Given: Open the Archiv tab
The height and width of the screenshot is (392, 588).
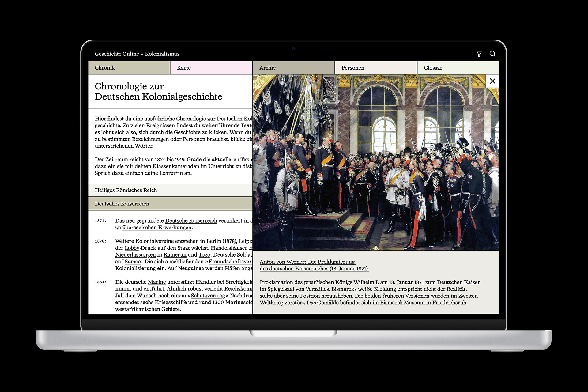Looking at the screenshot, I should click(294, 68).
